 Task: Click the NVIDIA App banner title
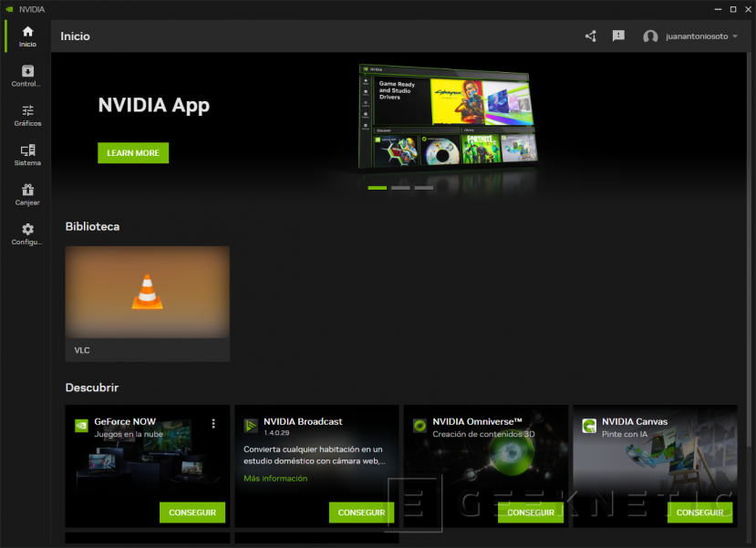pos(154,105)
